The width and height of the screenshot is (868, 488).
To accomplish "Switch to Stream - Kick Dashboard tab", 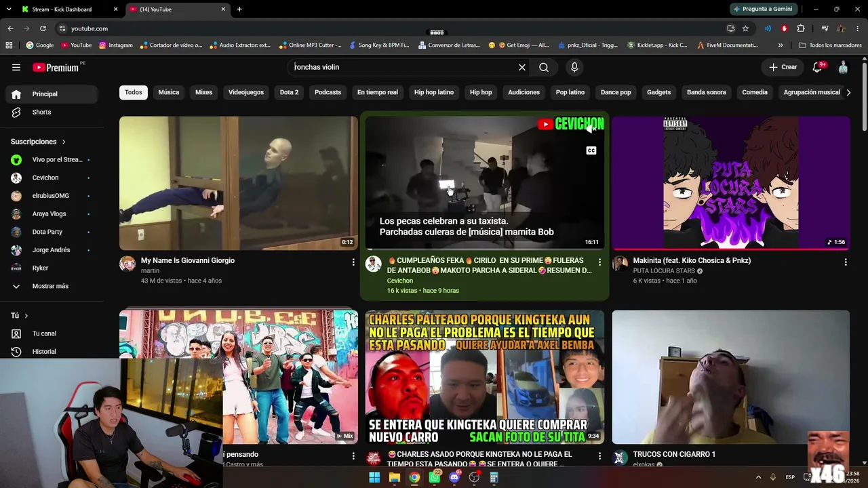I will 62,9.
